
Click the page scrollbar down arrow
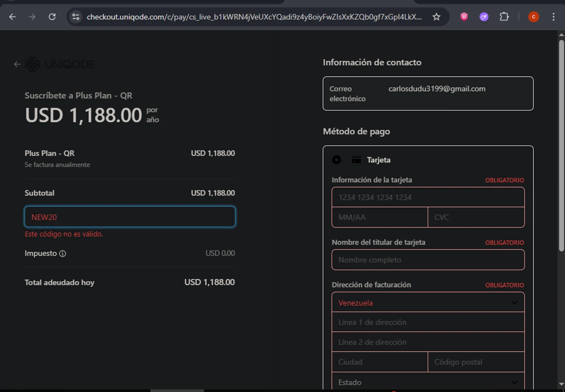point(561,384)
